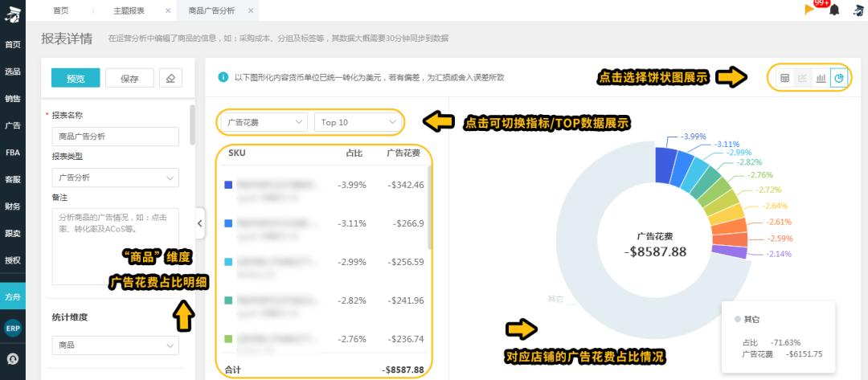
Task: Close the 商品广告分析 tab
Action: [251, 10]
